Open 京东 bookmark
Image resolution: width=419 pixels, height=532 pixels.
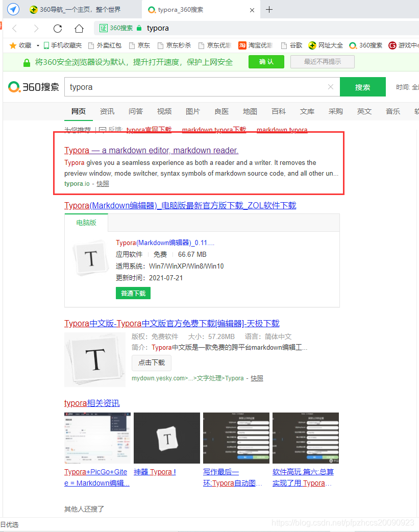point(140,45)
